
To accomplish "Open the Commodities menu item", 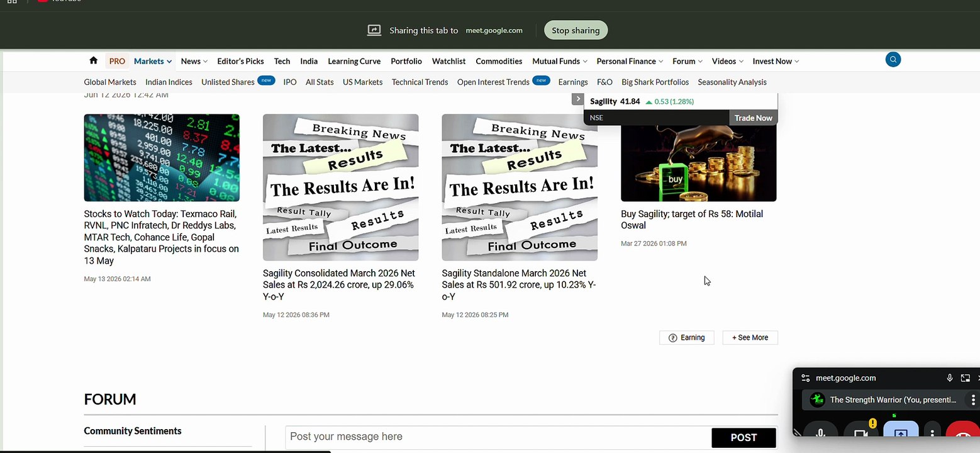I will pos(499,61).
